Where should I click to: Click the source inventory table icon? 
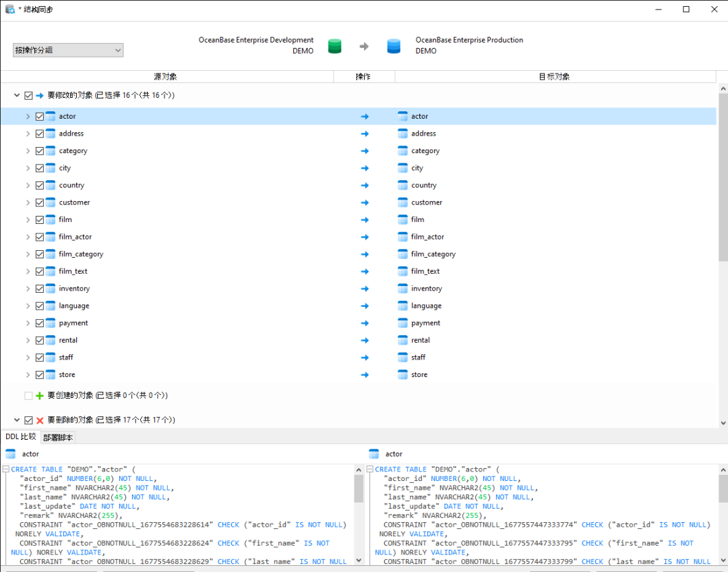51,288
